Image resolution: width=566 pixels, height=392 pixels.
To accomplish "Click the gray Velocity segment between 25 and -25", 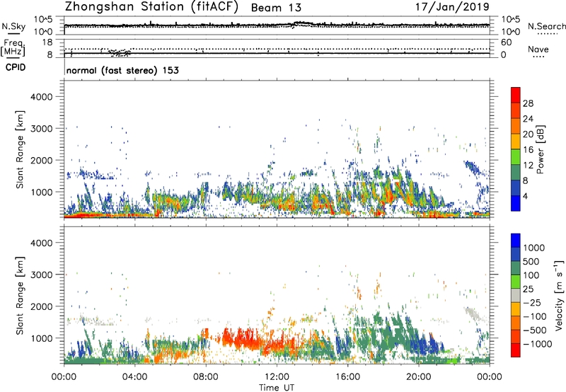I will click(516, 295).
